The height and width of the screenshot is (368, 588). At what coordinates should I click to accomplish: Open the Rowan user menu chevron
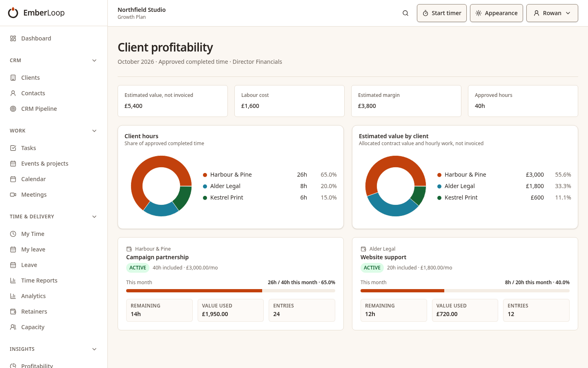tap(568, 13)
